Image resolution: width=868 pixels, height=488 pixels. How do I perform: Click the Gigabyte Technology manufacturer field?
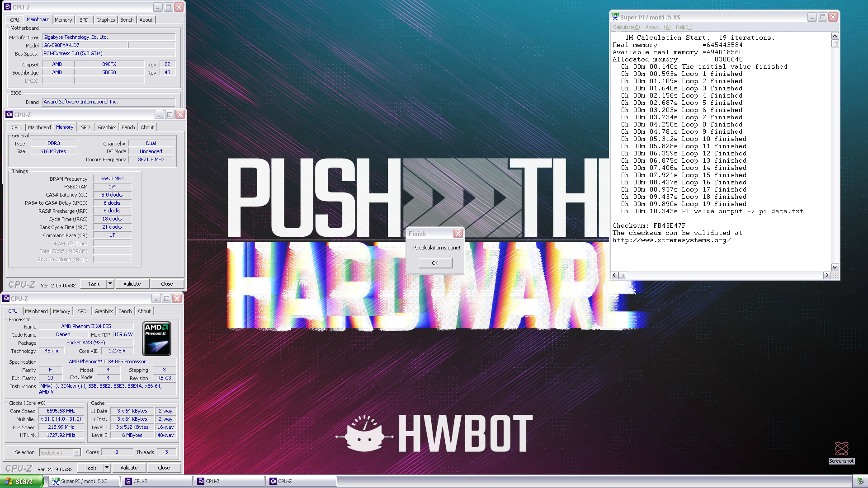(108, 37)
